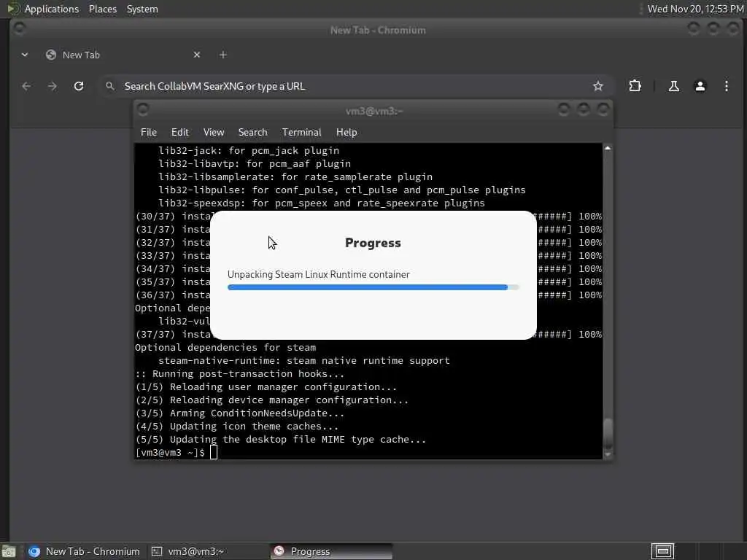747x560 pixels.
Task: Click the terminal scrollbar thumb
Action: pyautogui.click(x=608, y=433)
